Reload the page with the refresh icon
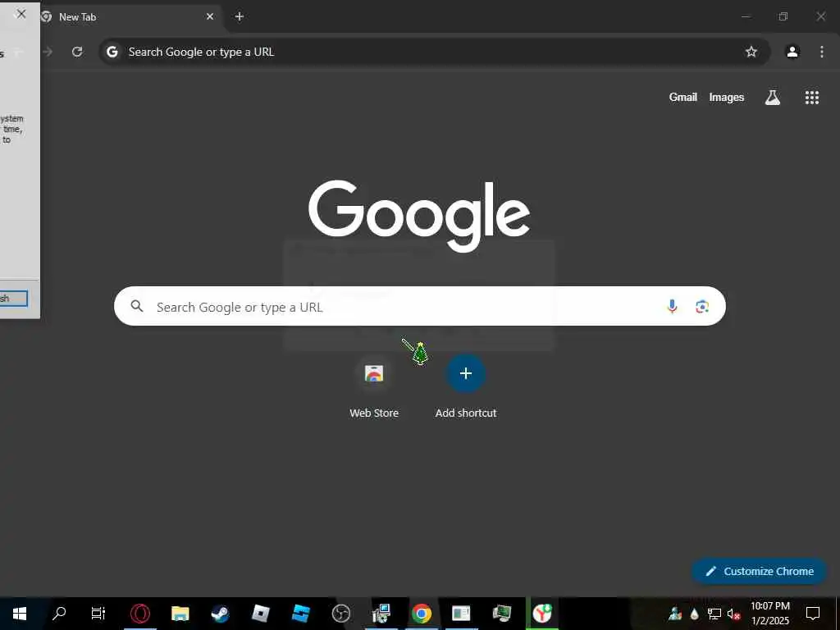This screenshot has height=630, width=840. click(77, 52)
